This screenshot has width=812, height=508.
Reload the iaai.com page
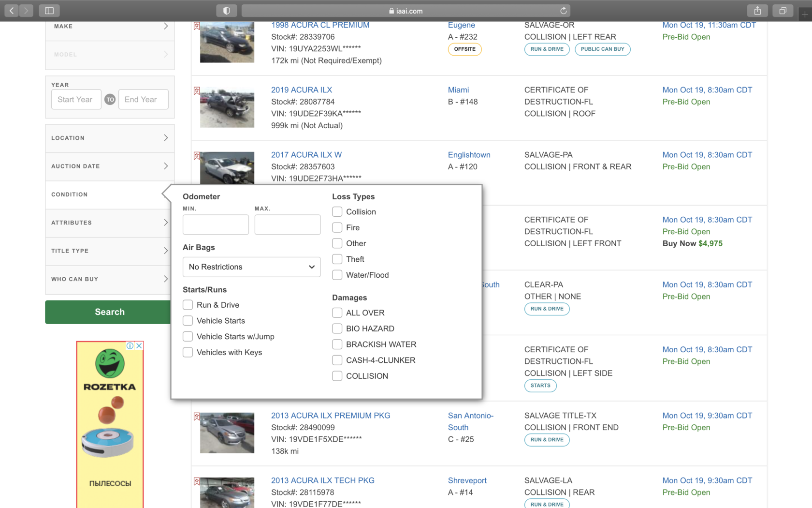(x=563, y=11)
